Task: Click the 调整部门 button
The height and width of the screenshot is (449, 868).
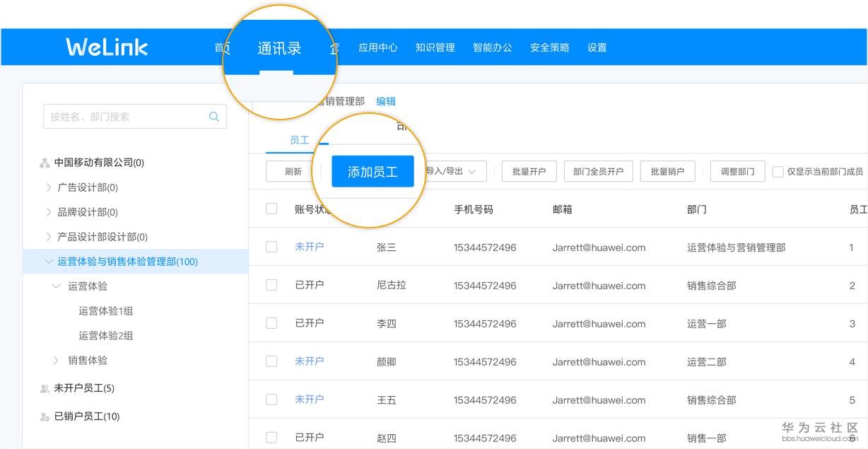Action: (x=738, y=171)
